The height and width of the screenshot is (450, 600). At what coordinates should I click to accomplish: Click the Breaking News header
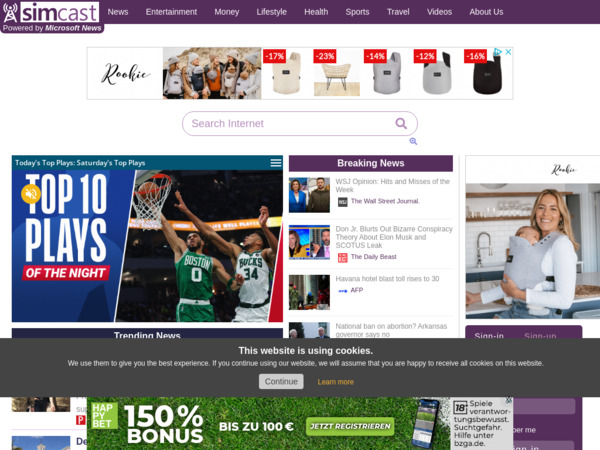[x=371, y=163]
